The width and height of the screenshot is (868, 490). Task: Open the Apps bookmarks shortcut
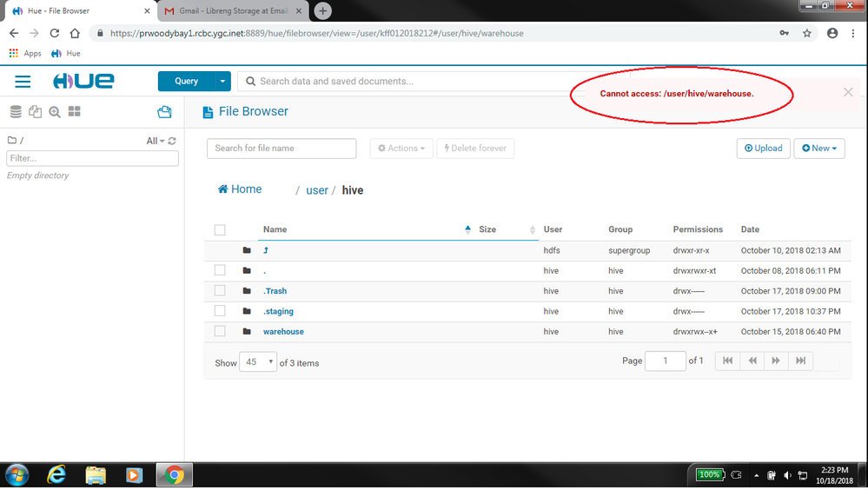pos(25,54)
